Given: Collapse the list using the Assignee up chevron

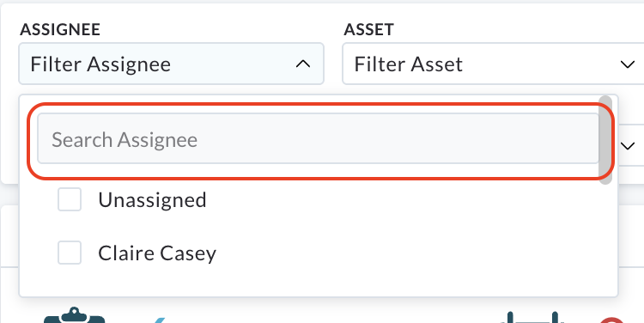Looking at the screenshot, I should (x=303, y=64).
